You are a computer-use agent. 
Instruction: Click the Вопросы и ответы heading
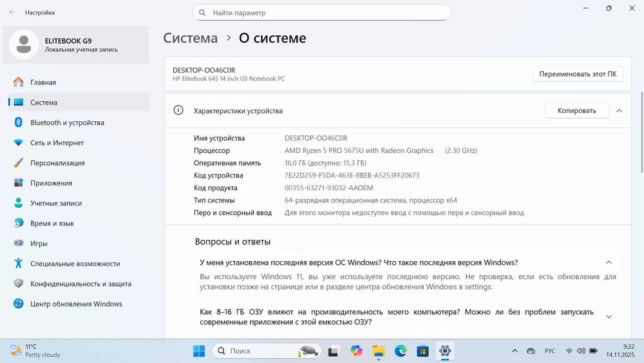(x=232, y=242)
